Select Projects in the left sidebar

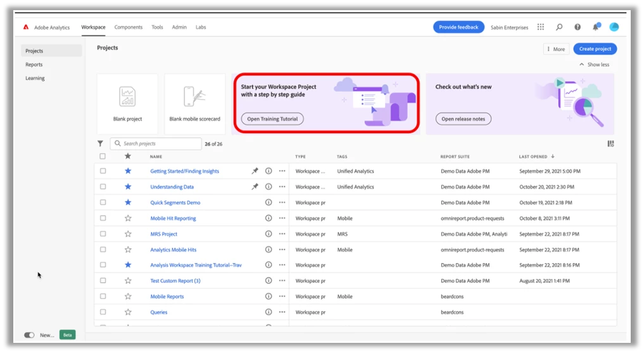pos(51,51)
